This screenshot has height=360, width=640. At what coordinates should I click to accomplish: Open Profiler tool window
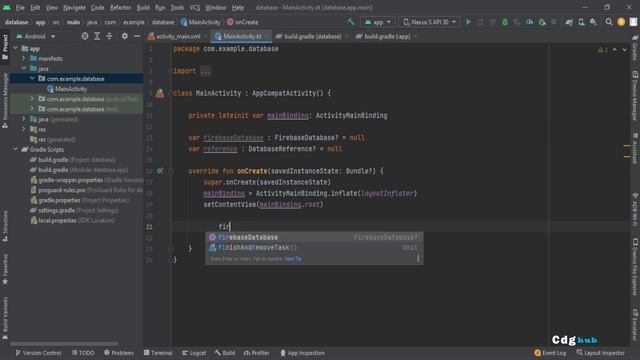coord(256,353)
